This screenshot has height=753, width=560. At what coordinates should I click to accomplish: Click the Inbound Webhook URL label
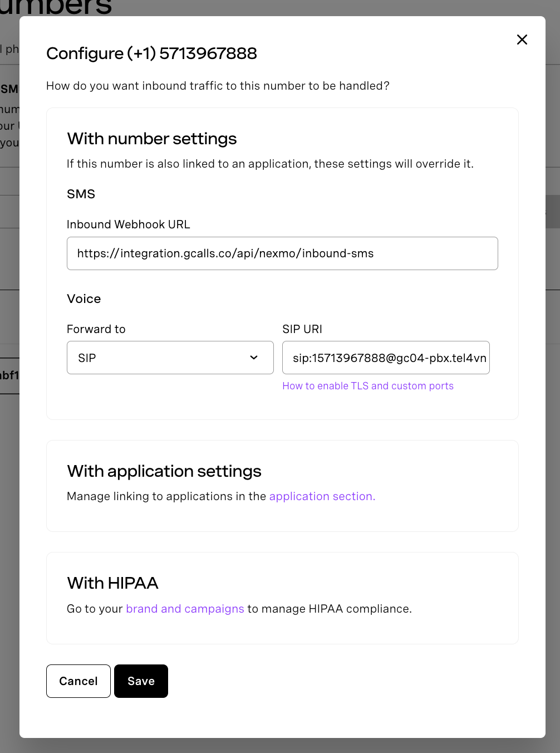[128, 224]
